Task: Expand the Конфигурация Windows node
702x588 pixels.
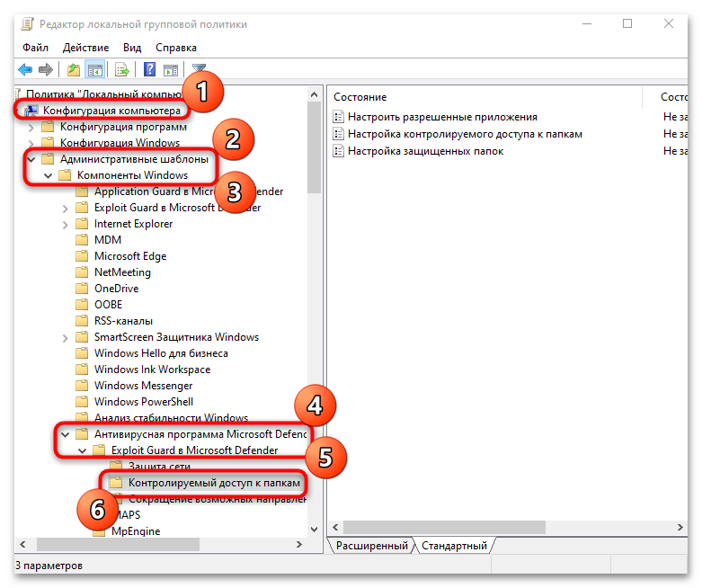Action: tap(31, 143)
